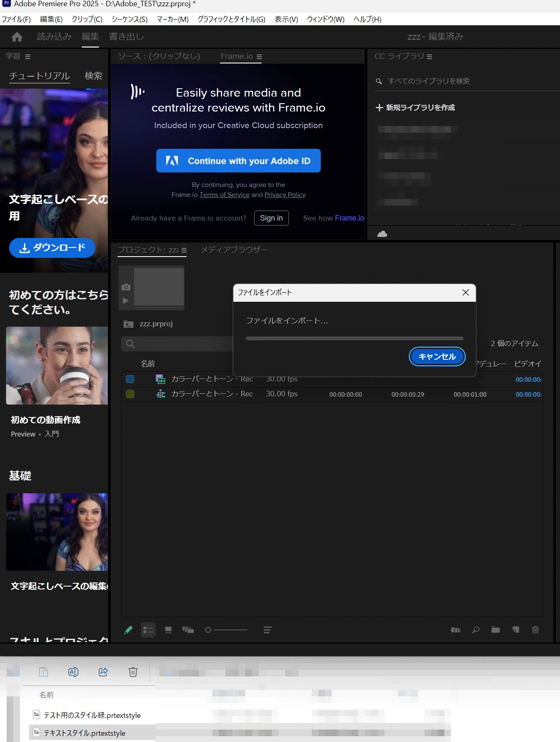Open the マーカー(M) menu
The width and height of the screenshot is (560, 742).
tap(172, 19)
